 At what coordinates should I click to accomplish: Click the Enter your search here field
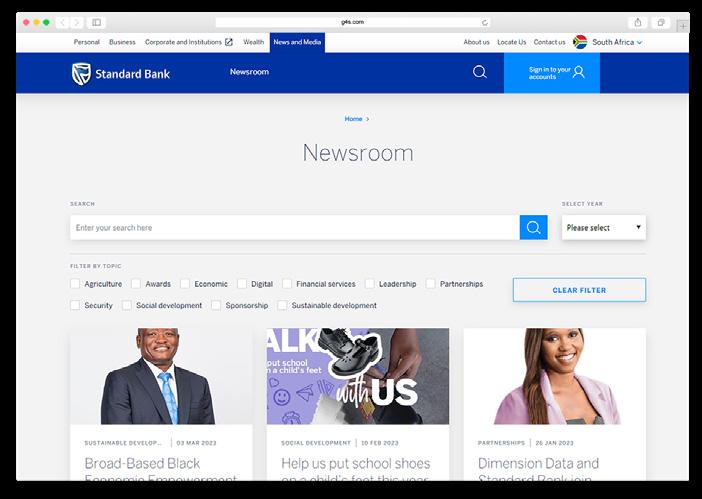[295, 227]
